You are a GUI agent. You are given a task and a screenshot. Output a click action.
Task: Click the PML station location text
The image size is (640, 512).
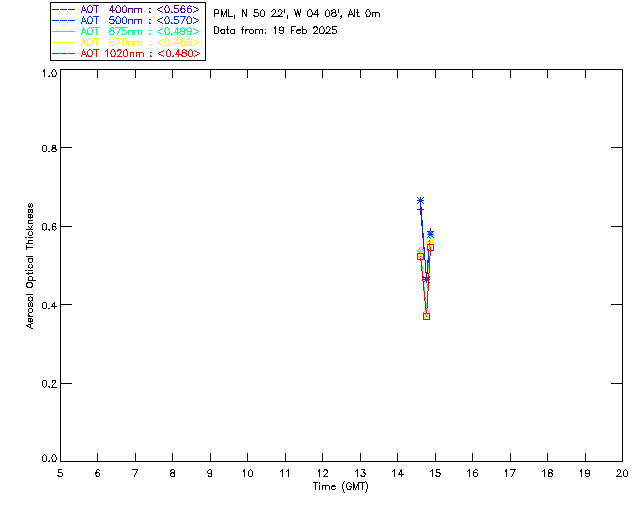pyautogui.click(x=297, y=14)
